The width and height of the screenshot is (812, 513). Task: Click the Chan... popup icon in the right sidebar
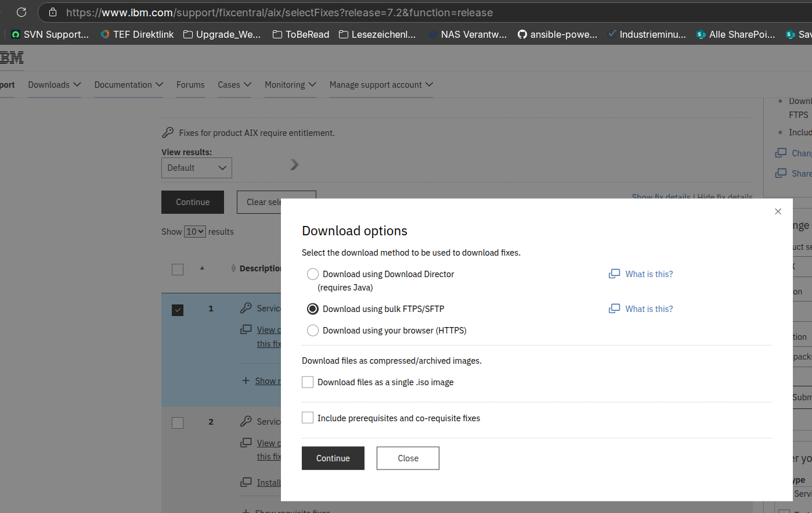click(781, 153)
